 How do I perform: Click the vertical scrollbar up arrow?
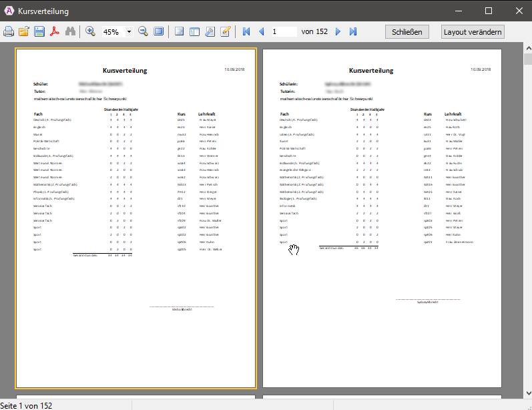click(528, 48)
